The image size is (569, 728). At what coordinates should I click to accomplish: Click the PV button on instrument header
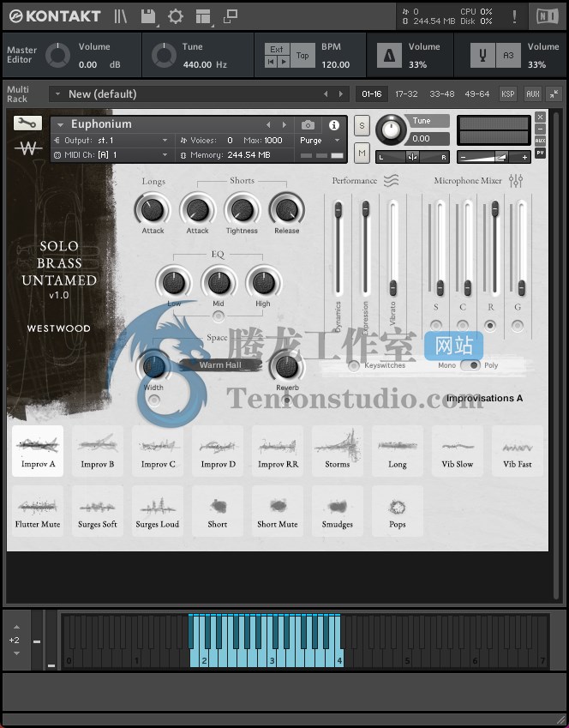point(540,153)
